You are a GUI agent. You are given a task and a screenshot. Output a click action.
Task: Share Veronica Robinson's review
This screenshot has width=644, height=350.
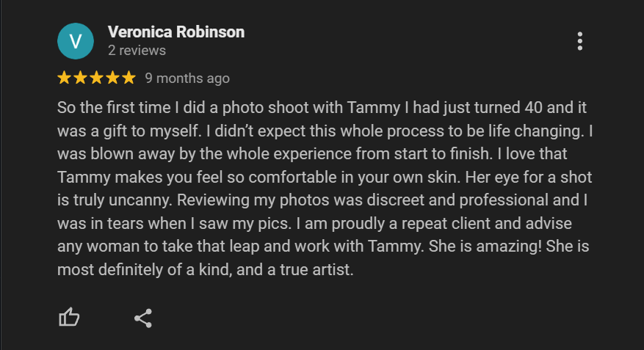tap(143, 318)
